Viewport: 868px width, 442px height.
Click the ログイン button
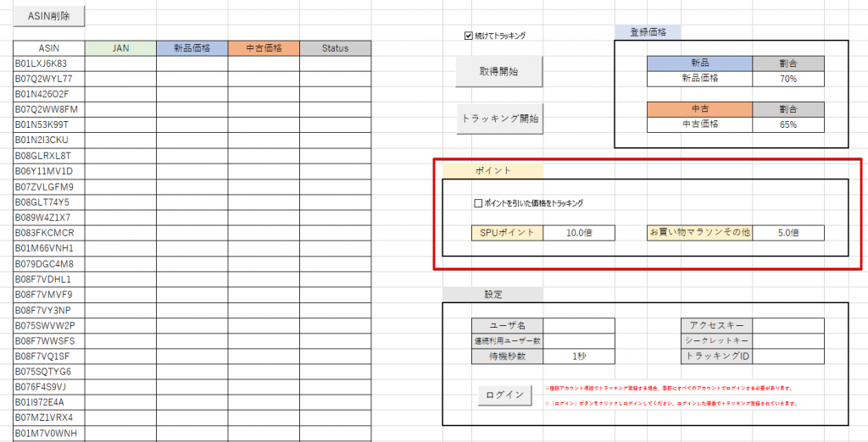(x=504, y=395)
